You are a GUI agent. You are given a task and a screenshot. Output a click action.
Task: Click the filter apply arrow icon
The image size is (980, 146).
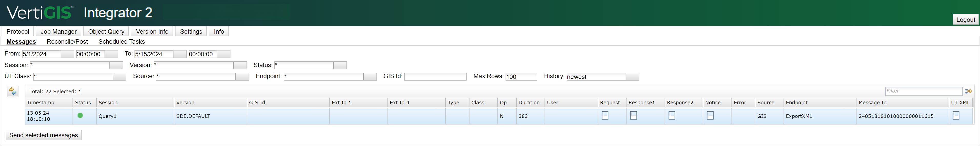968,91
